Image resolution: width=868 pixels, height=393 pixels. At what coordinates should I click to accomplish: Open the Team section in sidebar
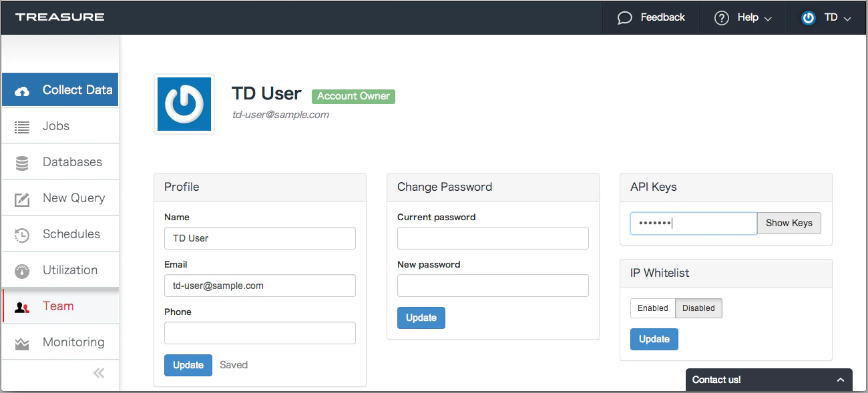tap(60, 306)
